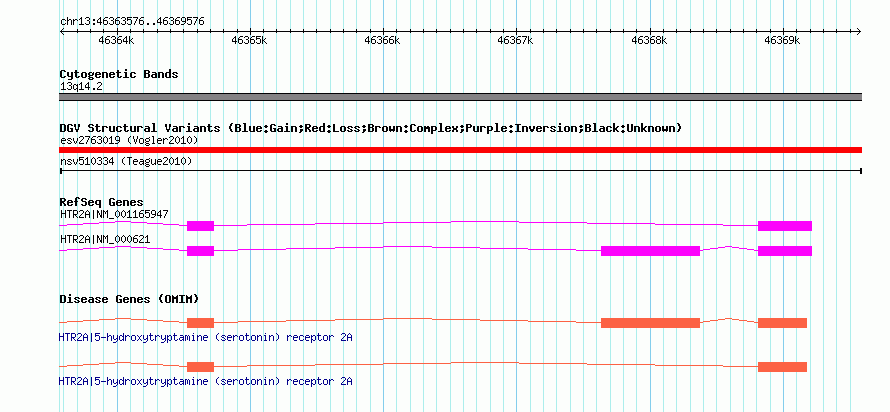Open the HTR2A|NM_001165947 transcript label

114,214
